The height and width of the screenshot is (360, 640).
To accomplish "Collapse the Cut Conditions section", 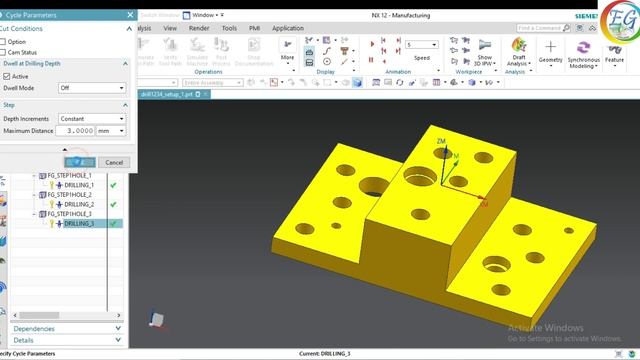I will pos(129,29).
